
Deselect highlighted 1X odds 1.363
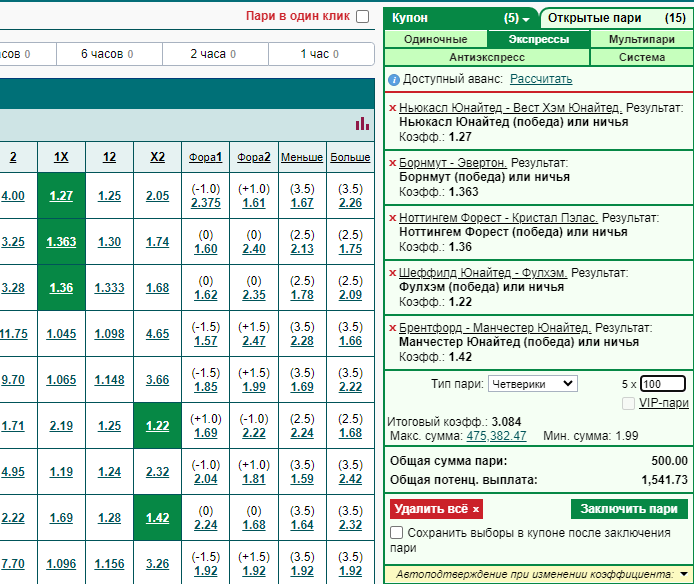click(61, 242)
